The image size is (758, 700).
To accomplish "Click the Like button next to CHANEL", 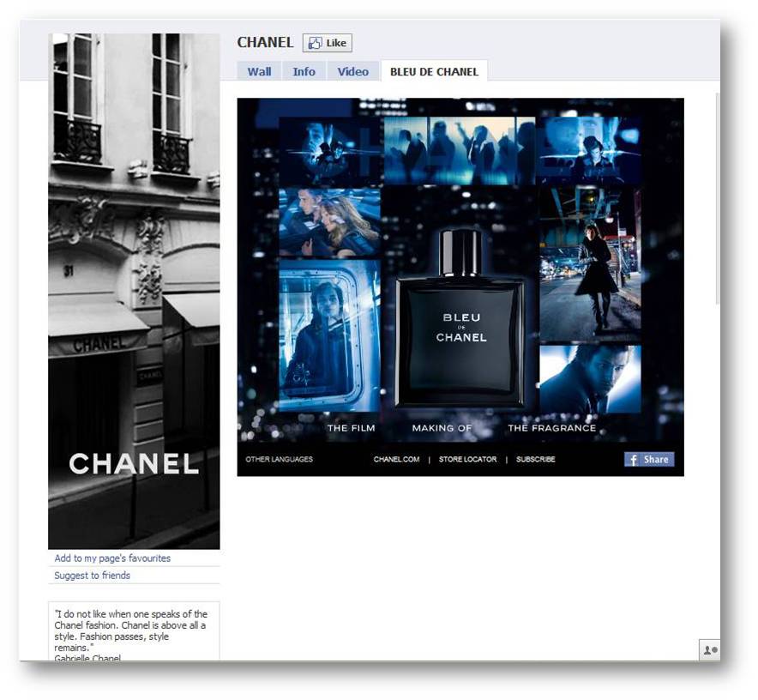I will click(x=328, y=43).
